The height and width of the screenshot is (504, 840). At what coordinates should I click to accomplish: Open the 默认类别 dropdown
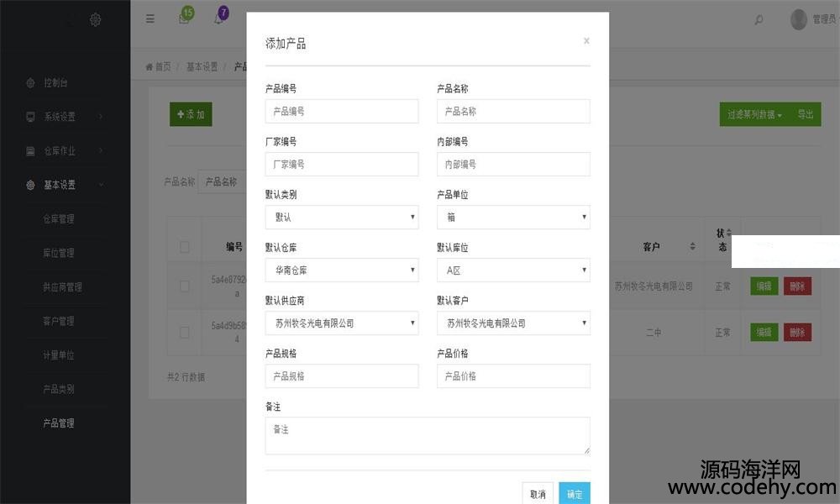[341, 218]
